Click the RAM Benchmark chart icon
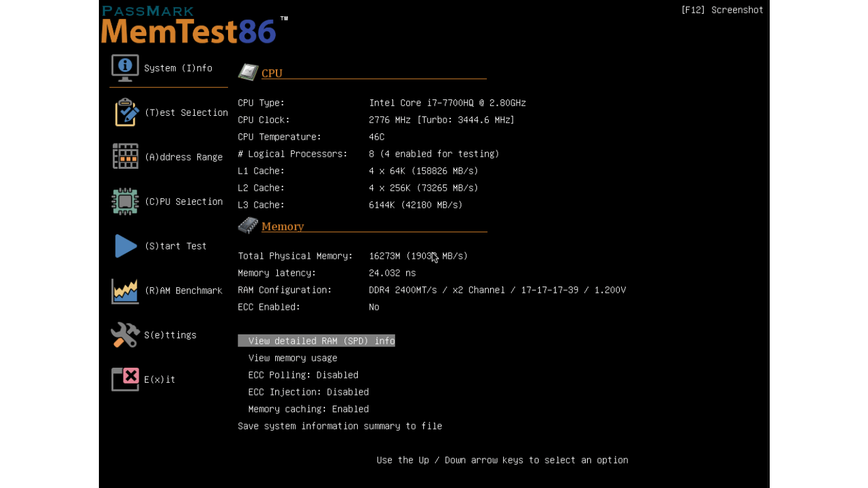Image resolution: width=868 pixels, height=488 pixels. [x=125, y=291]
